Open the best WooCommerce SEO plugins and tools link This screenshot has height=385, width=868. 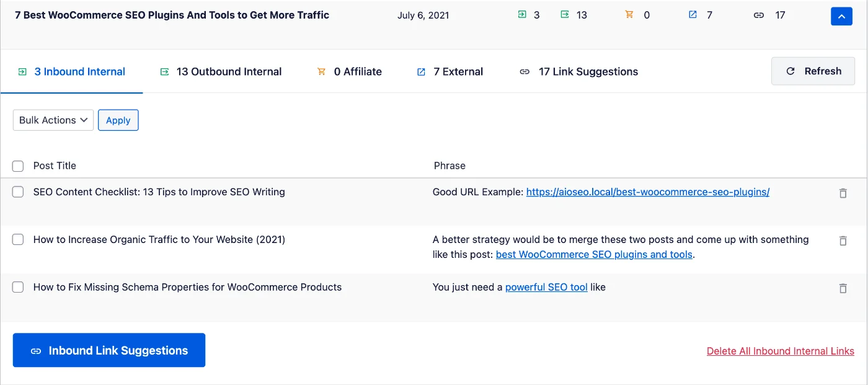594,255
